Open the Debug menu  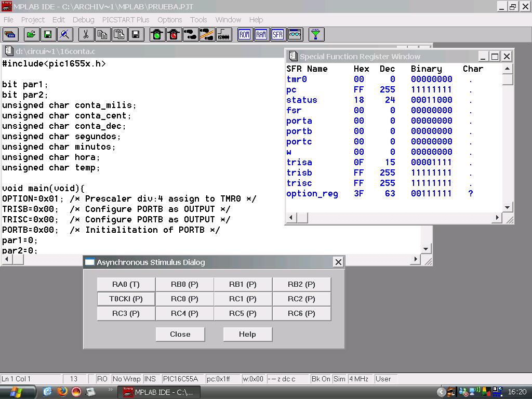coord(84,20)
